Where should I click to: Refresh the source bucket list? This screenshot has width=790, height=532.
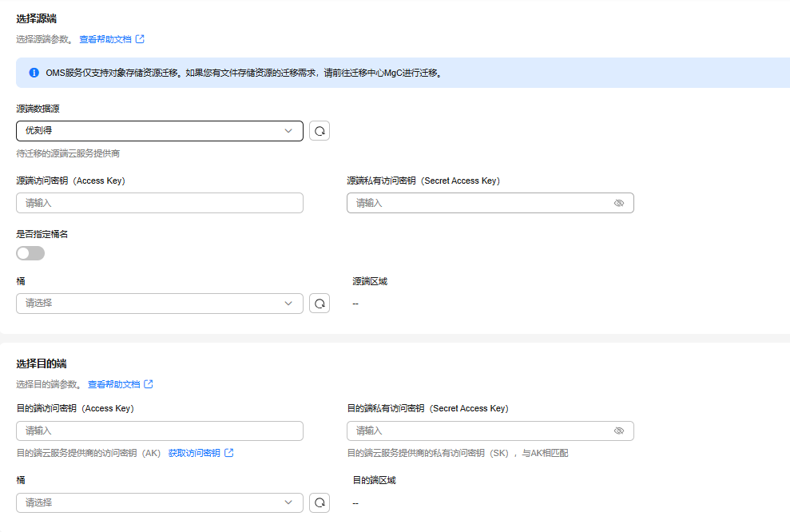click(x=320, y=304)
